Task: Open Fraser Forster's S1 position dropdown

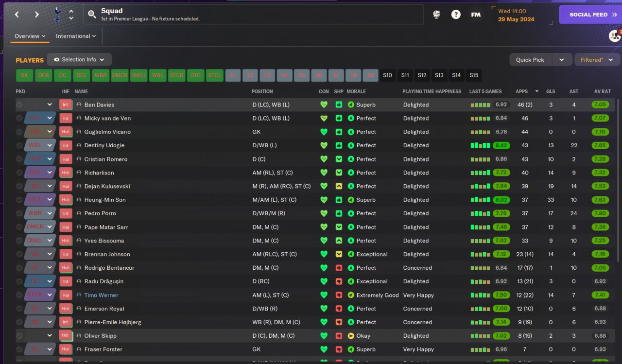Action: click(x=40, y=349)
